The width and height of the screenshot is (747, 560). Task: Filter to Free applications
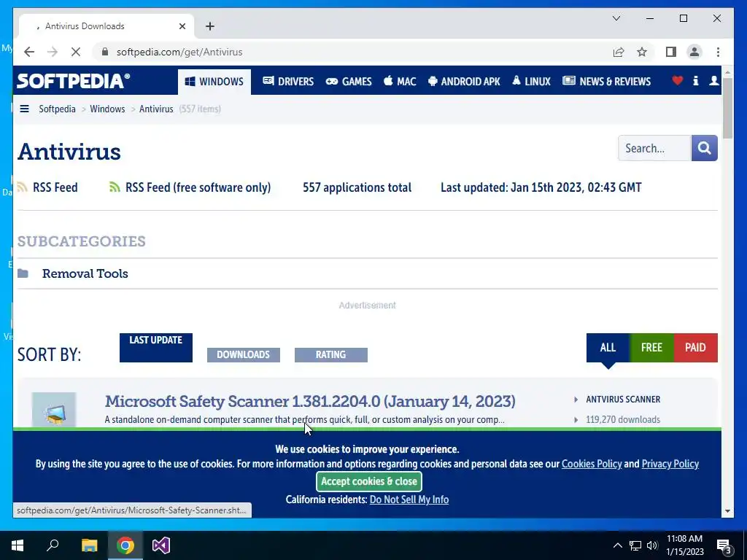pos(651,348)
